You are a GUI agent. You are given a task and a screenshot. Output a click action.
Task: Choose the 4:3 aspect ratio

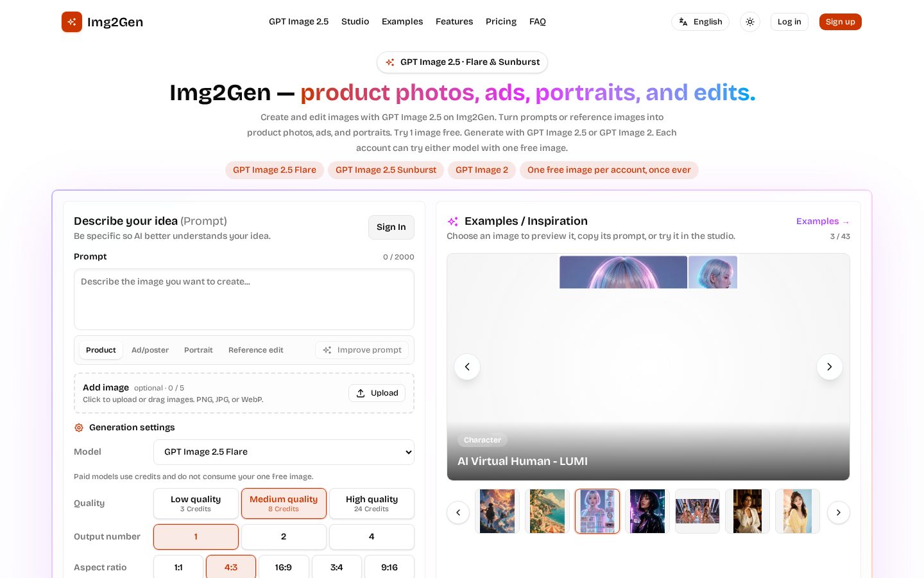coord(231,568)
